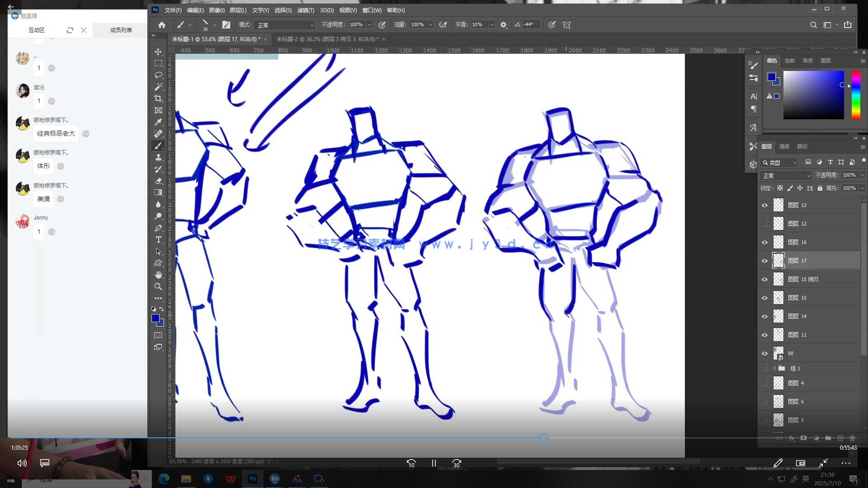The width and height of the screenshot is (868, 488).
Task: Expand the 组 1 layer group
Action: point(774,368)
